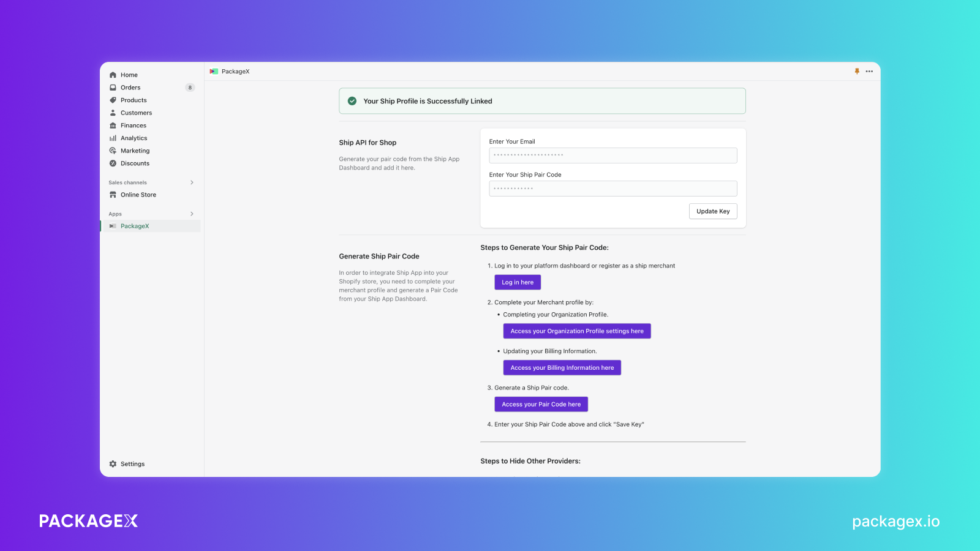Click the PackageX sidebar app icon
The height and width of the screenshot is (551, 980).
[113, 226]
